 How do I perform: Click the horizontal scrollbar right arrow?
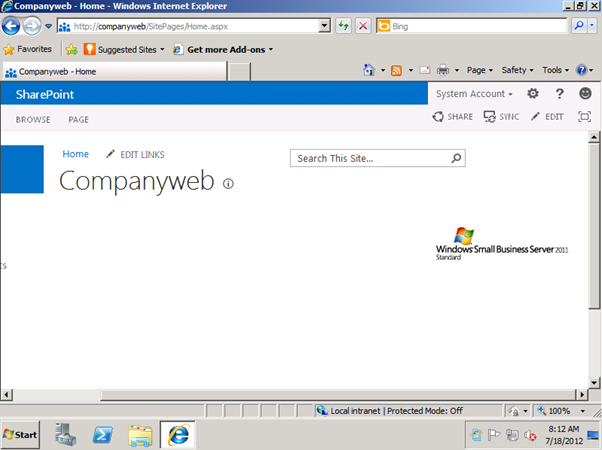pos(582,395)
